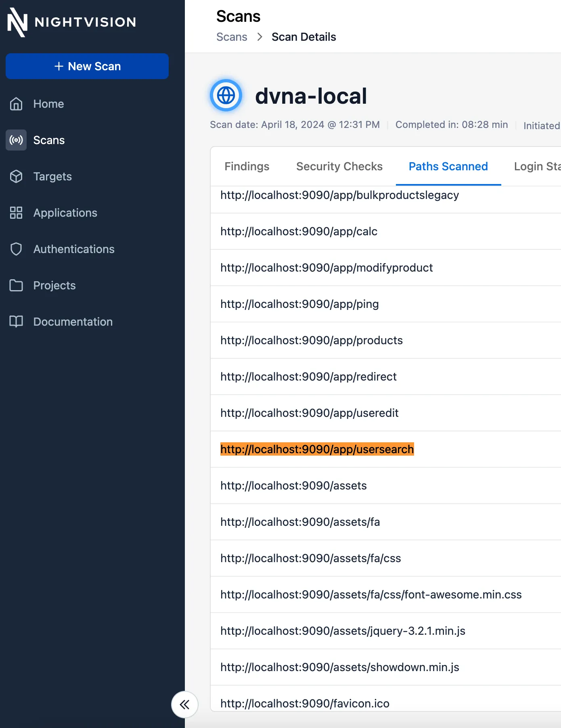This screenshot has width=561, height=728.
Task: Select the /app/useredit path
Action: 310,413
